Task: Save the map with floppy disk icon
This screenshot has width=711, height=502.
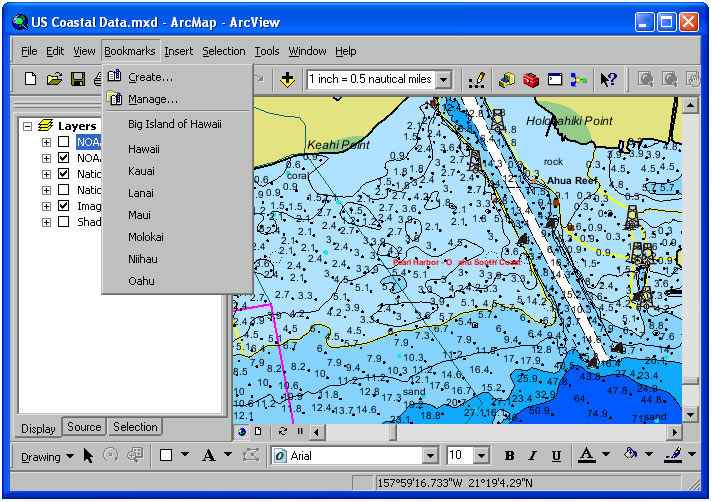Action: [x=78, y=79]
